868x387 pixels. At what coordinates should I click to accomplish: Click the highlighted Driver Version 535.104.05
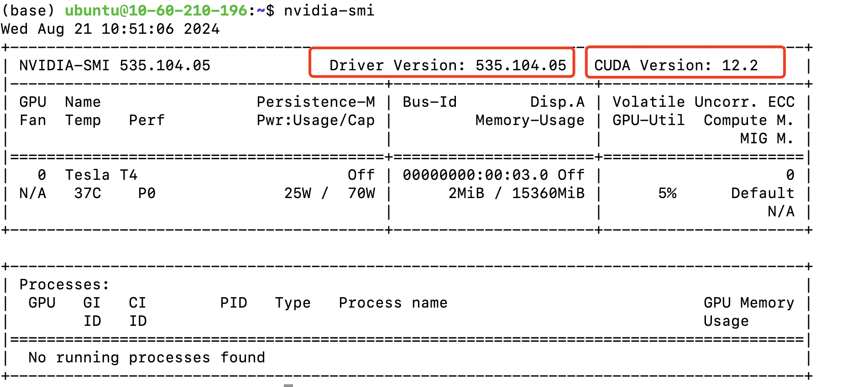447,65
